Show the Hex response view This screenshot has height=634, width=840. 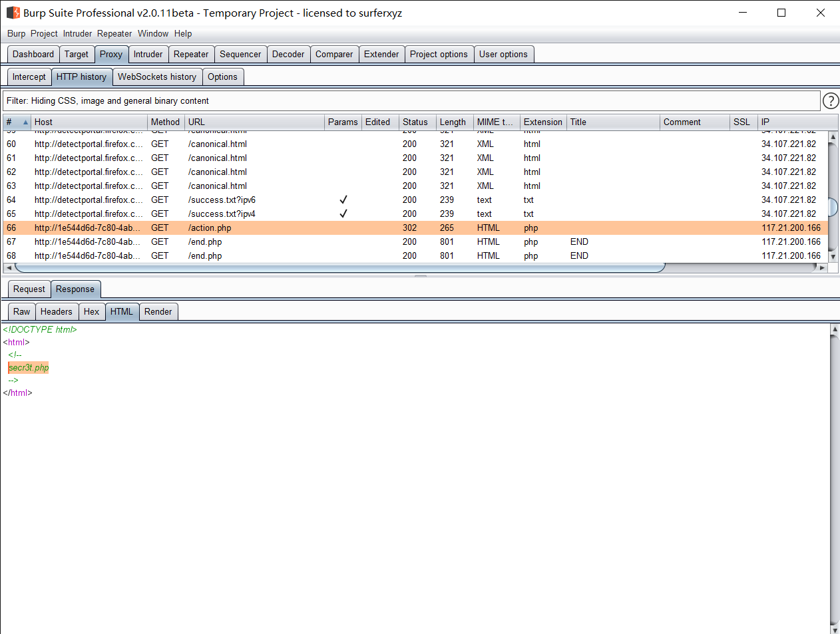[x=91, y=311]
